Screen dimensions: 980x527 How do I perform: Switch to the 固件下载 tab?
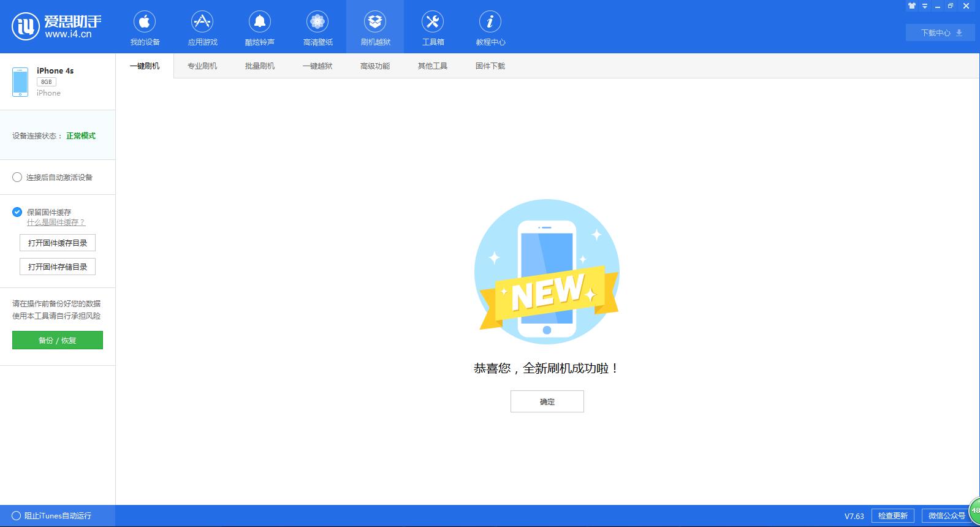(x=490, y=66)
